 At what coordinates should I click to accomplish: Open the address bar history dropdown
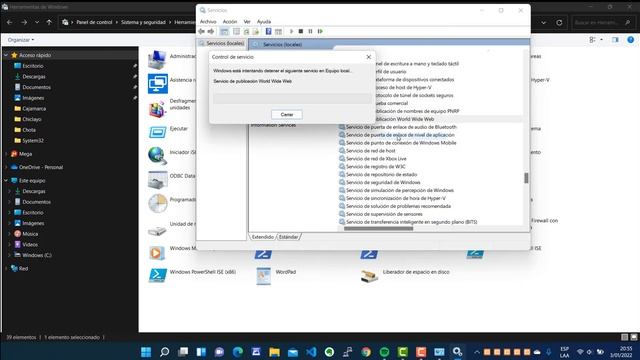(544, 23)
